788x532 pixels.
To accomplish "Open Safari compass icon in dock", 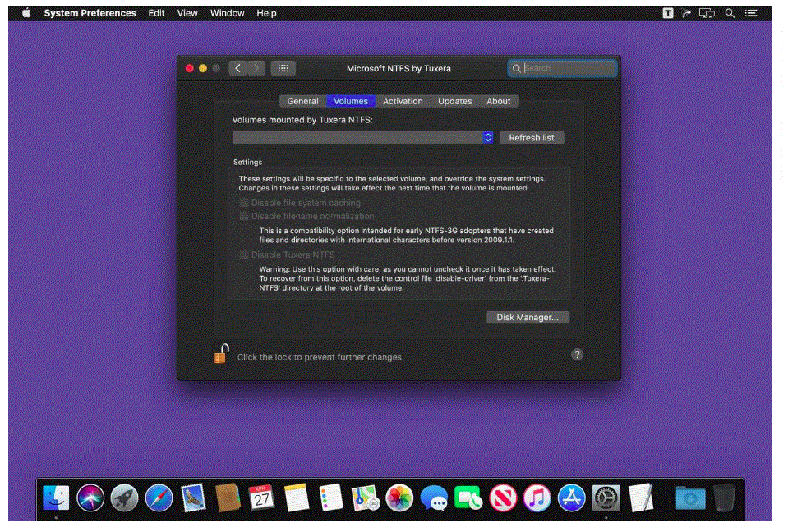I will [159, 498].
